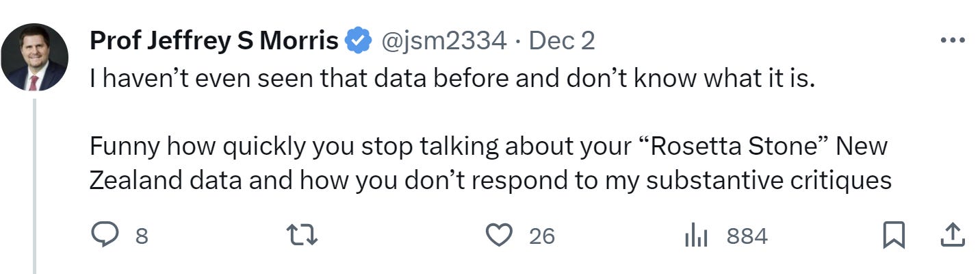Screen dimensions: 980x274
Task: Click the Dec 2 timestamp
Action: [562, 41]
